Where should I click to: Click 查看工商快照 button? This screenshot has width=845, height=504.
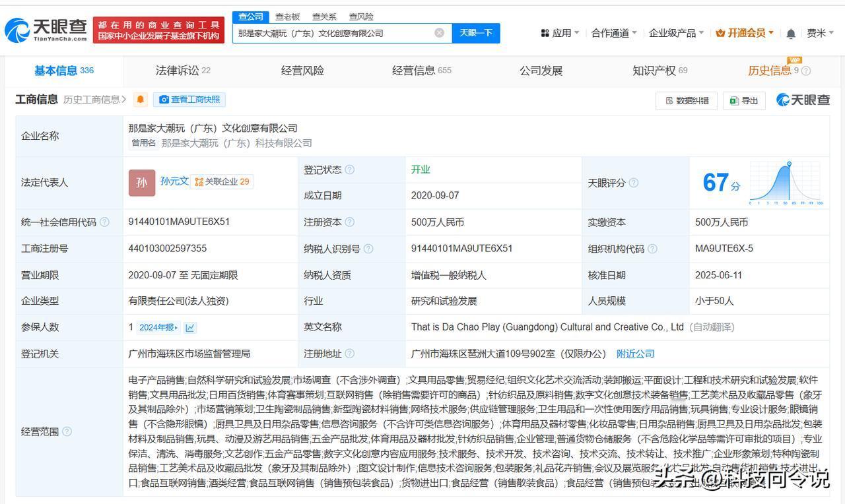click(189, 100)
